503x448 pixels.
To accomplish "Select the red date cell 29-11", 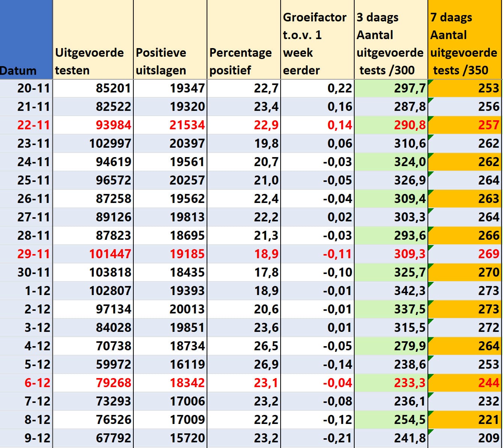I will pyautogui.click(x=26, y=254).
